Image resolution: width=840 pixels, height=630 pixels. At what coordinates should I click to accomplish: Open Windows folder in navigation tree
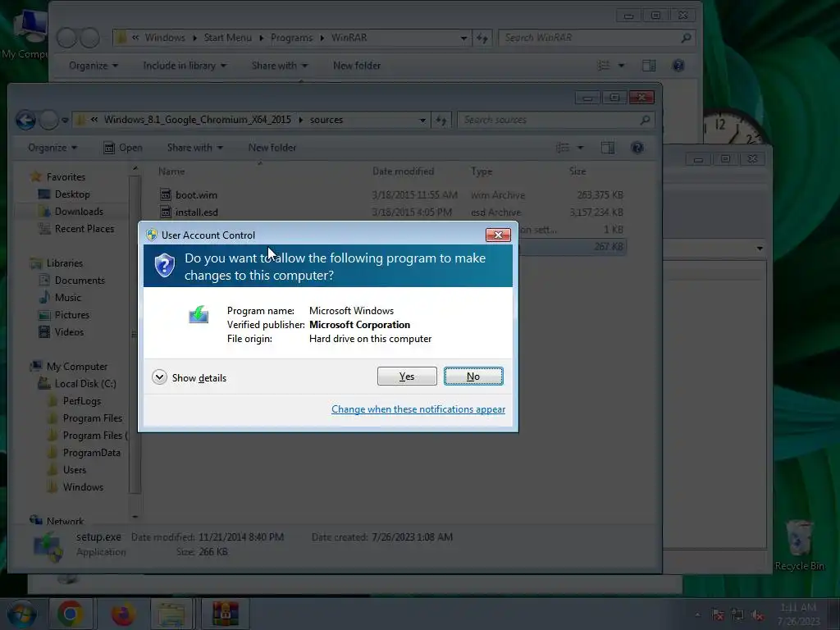[83, 487]
